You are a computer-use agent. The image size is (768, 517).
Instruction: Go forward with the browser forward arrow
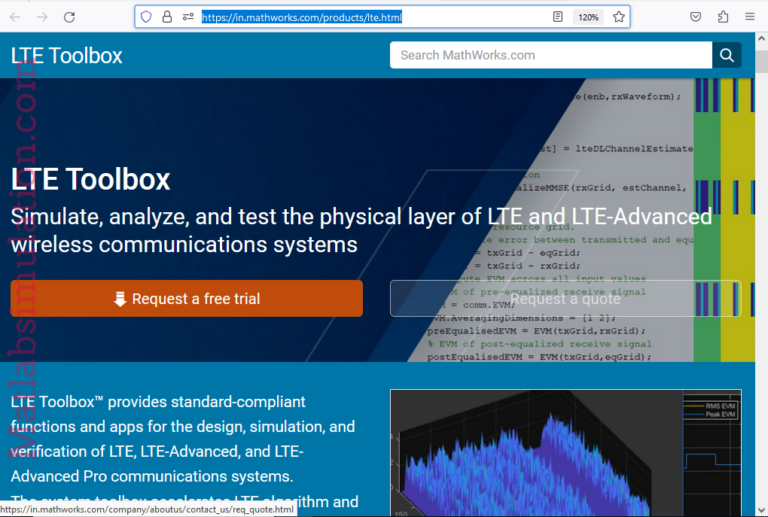click(42, 17)
